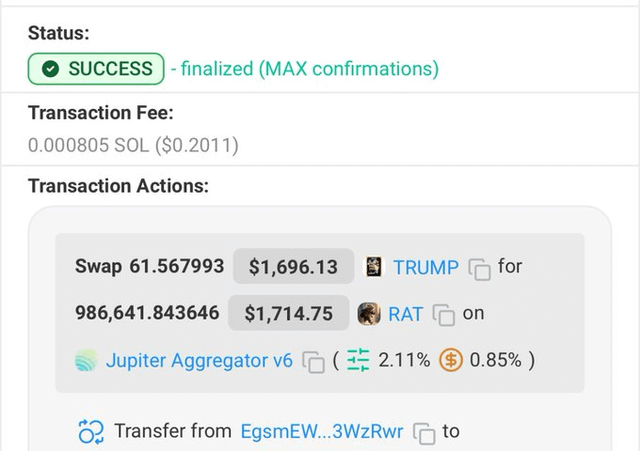Click the SUCCESS status badge

[x=96, y=69]
